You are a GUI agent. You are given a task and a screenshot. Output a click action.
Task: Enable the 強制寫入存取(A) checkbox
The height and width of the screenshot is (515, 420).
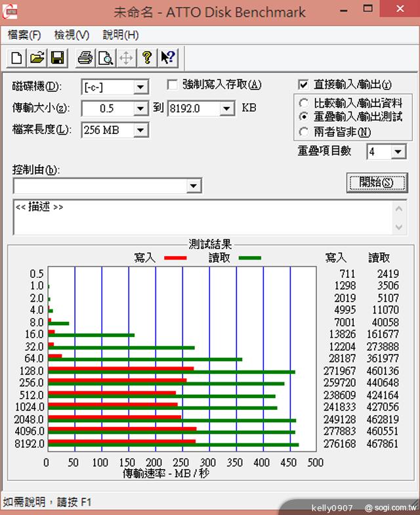(x=172, y=84)
